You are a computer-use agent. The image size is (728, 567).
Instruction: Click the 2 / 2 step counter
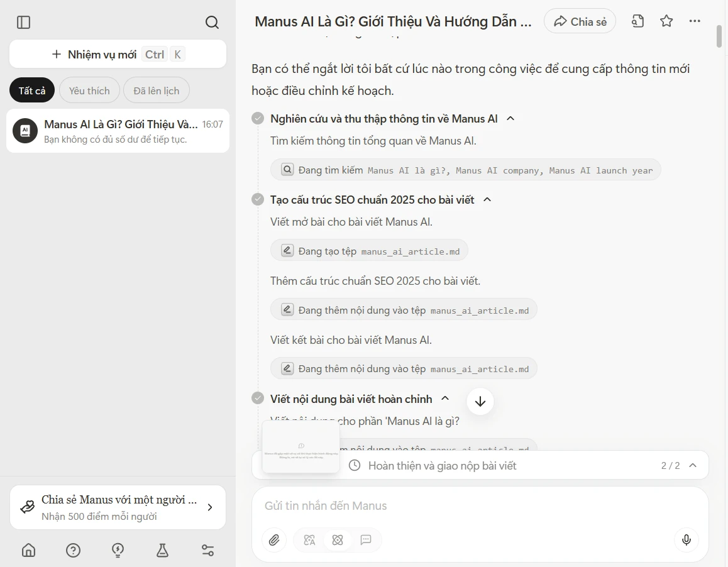[670, 465]
